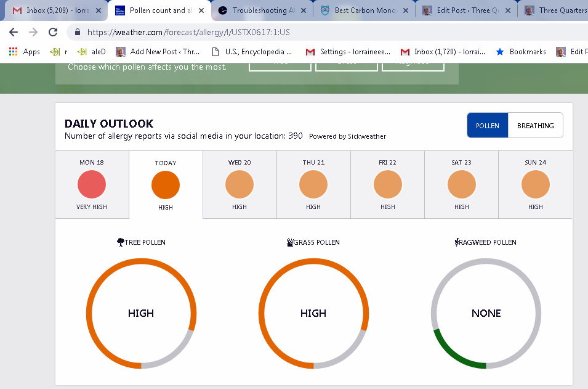Image resolution: width=588 pixels, height=389 pixels.
Task: Click the ragweed pollen icon
Action: (x=457, y=242)
